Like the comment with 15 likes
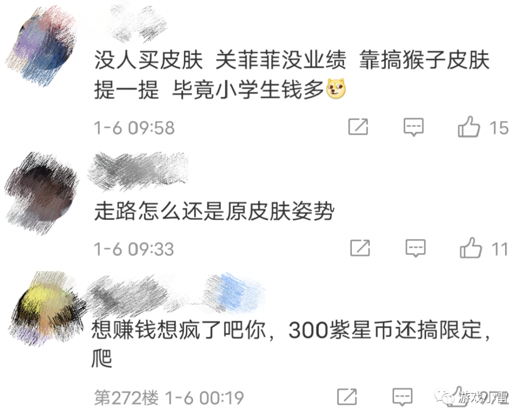Screen dimensions: 525x420 (x=469, y=127)
